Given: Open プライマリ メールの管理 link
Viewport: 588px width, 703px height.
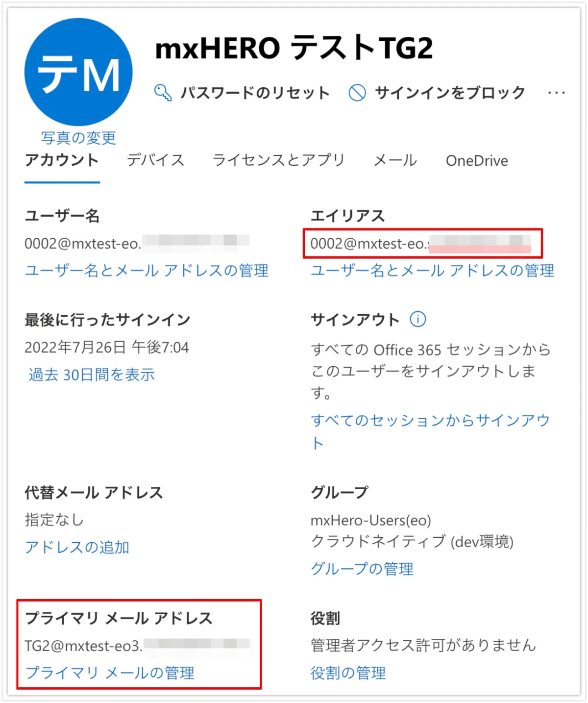Looking at the screenshot, I should point(110,673).
